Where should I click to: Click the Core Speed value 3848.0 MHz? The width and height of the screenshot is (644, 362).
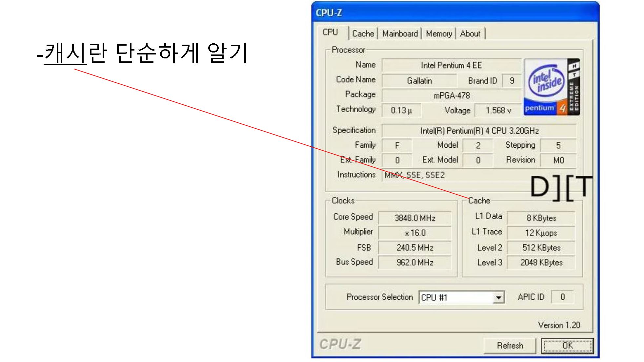pos(415,218)
